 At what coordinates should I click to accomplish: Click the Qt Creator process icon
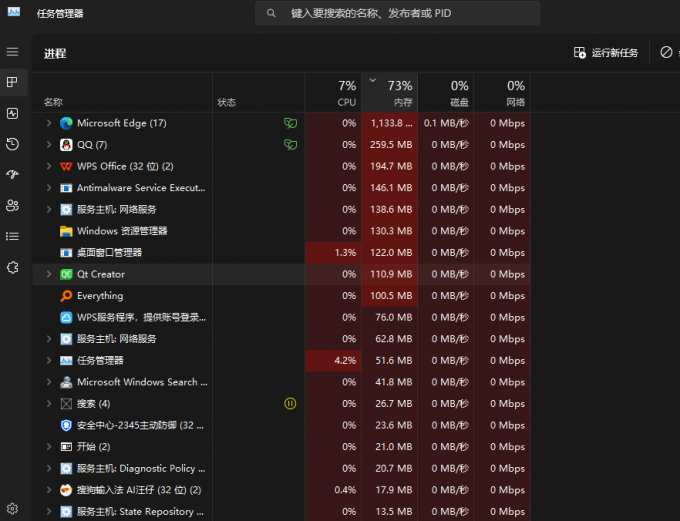tap(66, 274)
